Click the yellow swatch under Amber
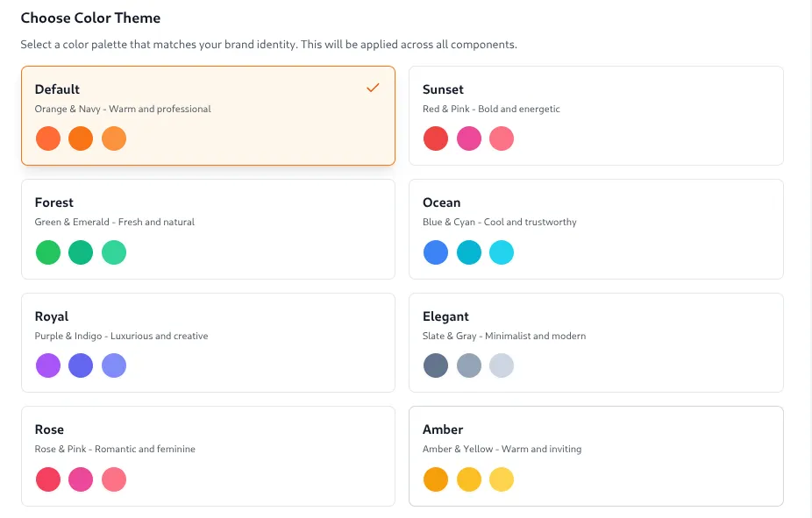Image resolution: width=812 pixels, height=518 pixels. pos(468,479)
